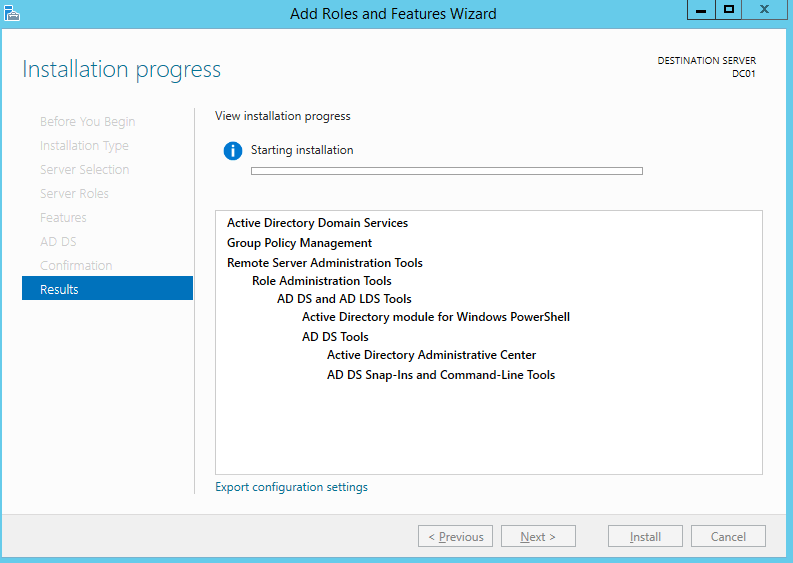
Task: Click the blue information icon beside Starting installation
Action: (x=233, y=151)
